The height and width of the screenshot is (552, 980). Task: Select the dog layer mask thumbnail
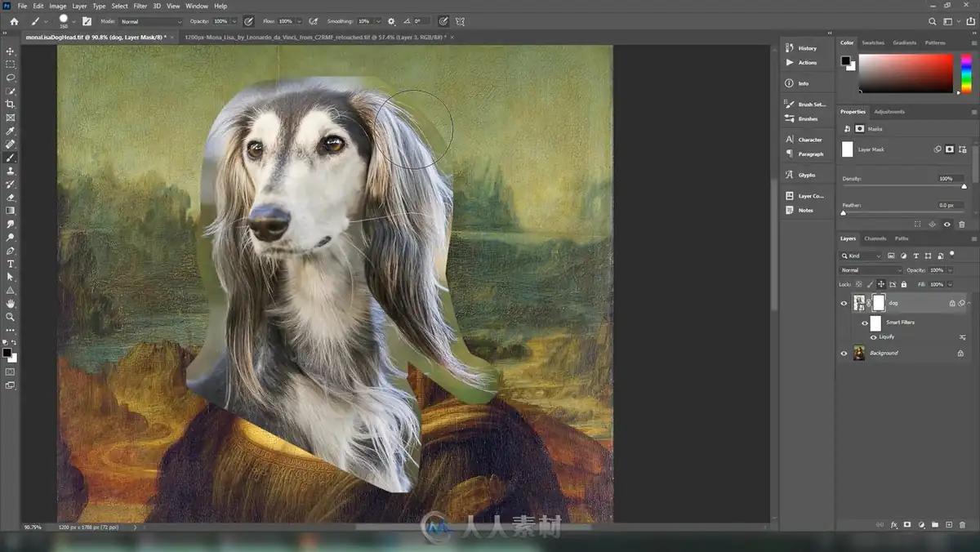click(879, 303)
